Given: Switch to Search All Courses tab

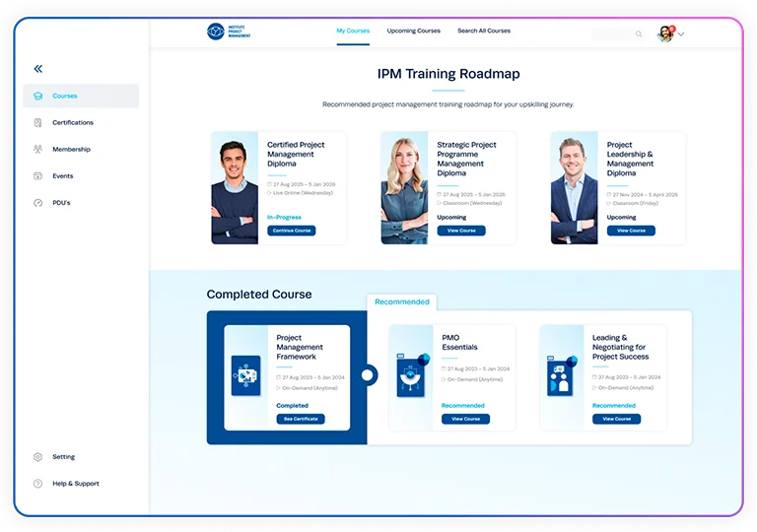Looking at the screenshot, I should pyautogui.click(x=484, y=31).
